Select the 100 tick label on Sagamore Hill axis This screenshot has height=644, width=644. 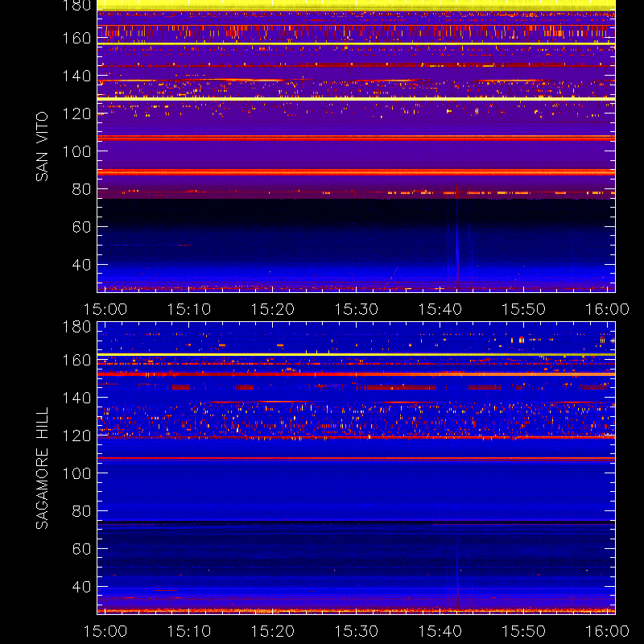pyautogui.click(x=76, y=473)
